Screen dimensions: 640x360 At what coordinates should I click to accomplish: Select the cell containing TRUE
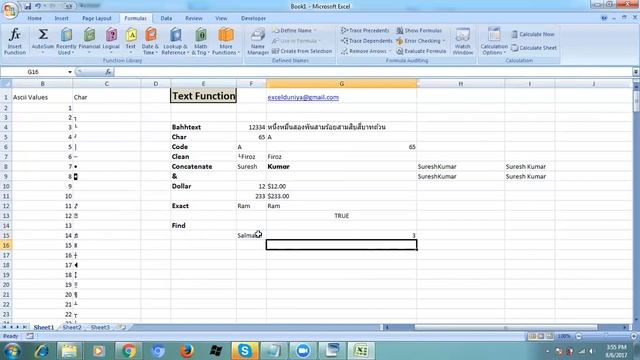tap(341, 216)
